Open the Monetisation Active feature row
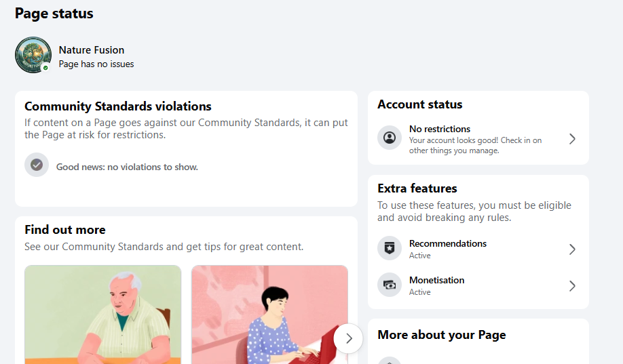Screen dimensions: 623x364 coord(478,285)
